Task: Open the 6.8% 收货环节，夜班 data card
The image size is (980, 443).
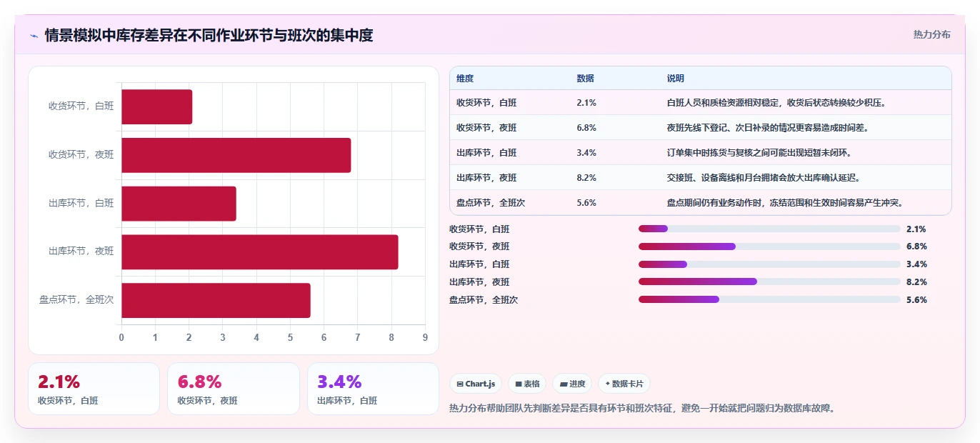Action: [x=234, y=389]
